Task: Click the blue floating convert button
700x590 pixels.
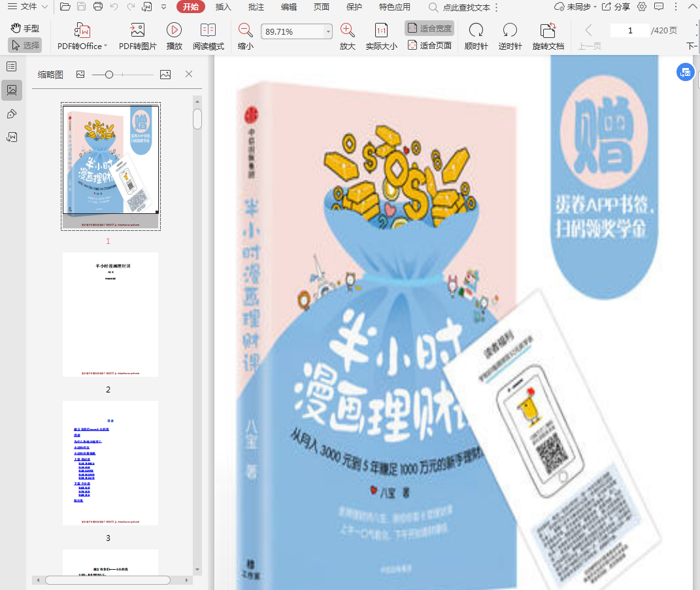Action: point(685,72)
